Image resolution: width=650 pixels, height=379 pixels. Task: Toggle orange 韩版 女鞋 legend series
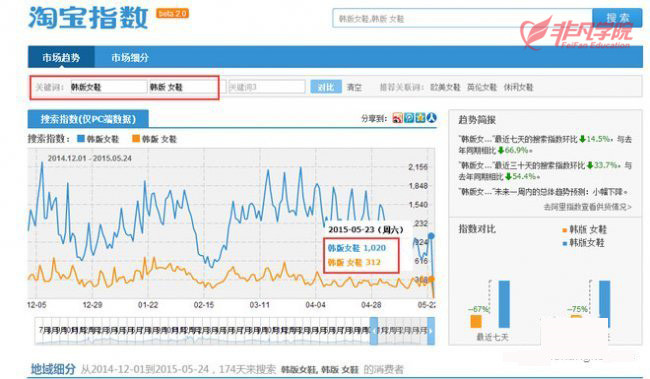pyautogui.click(x=154, y=139)
